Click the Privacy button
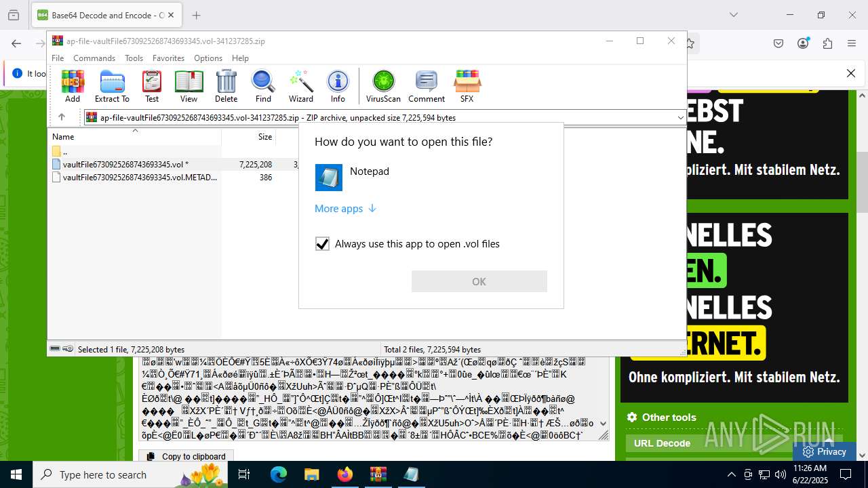The image size is (868, 488). (x=825, y=451)
